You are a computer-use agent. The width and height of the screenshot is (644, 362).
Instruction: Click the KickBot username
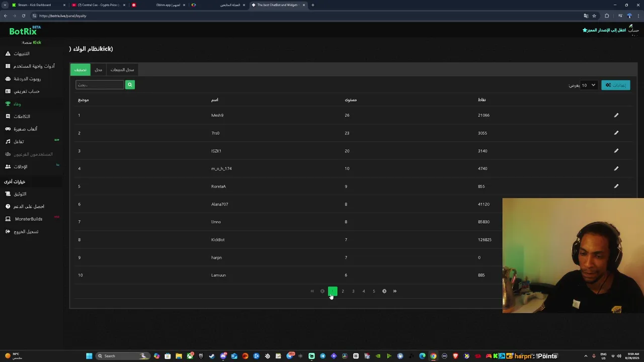[x=218, y=240]
